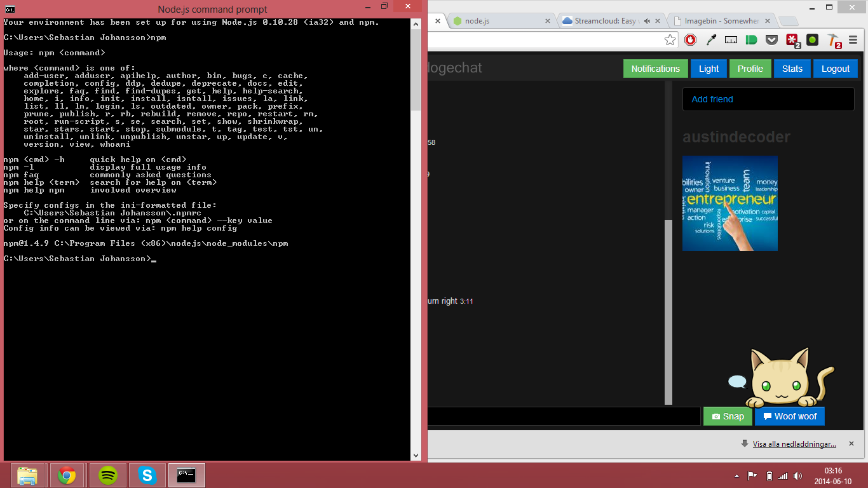Close the Chrome downloads bar
868x488 pixels.
[x=851, y=444]
